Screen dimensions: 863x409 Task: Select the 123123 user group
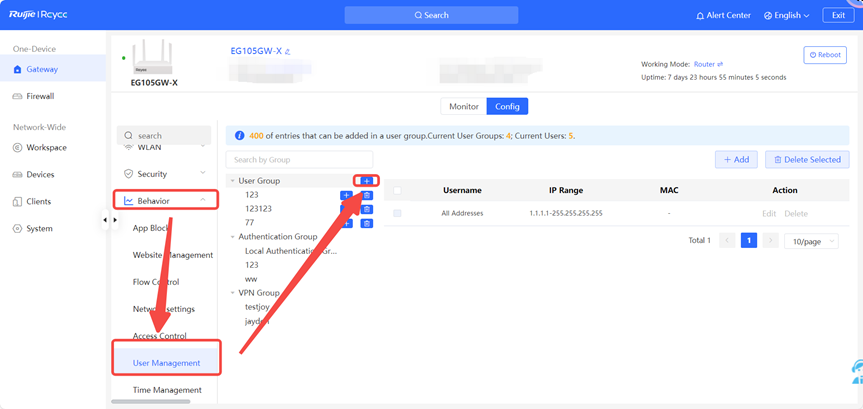258,209
